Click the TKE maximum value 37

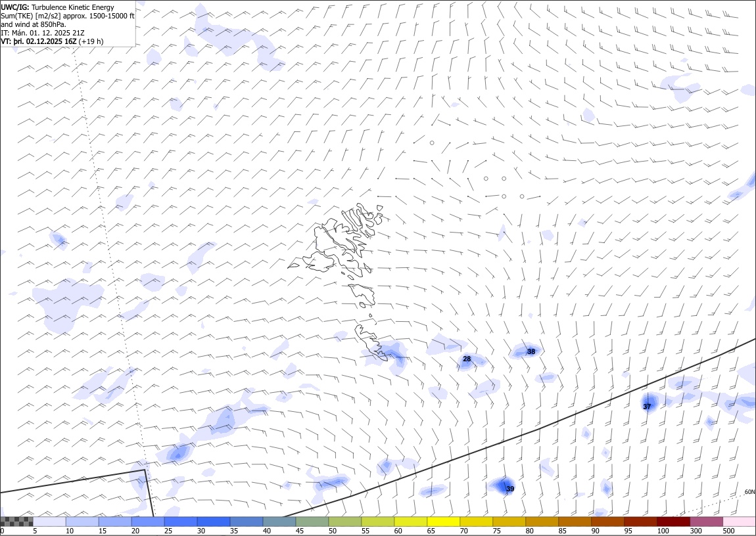(x=647, y=407)
